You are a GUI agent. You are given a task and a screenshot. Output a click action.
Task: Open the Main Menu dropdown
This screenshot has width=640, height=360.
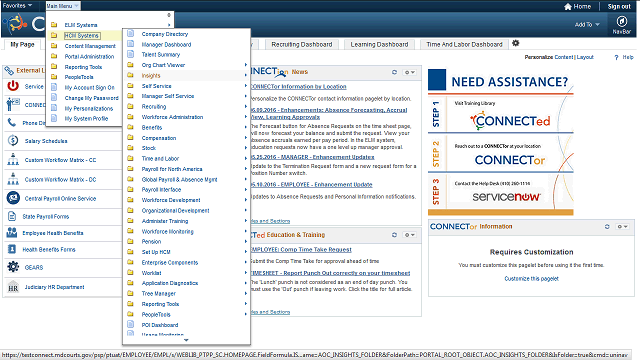[x=62, y=6]
